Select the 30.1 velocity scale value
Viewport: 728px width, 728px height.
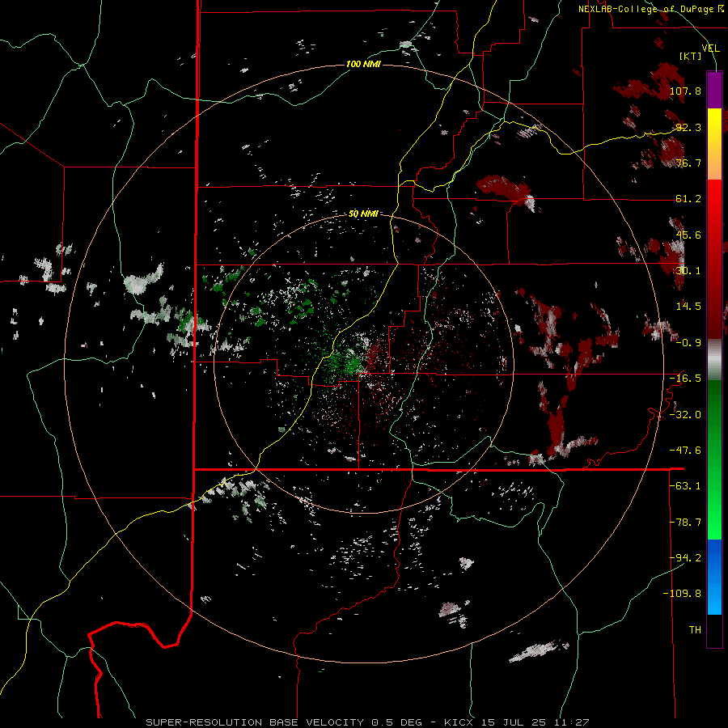688,271
